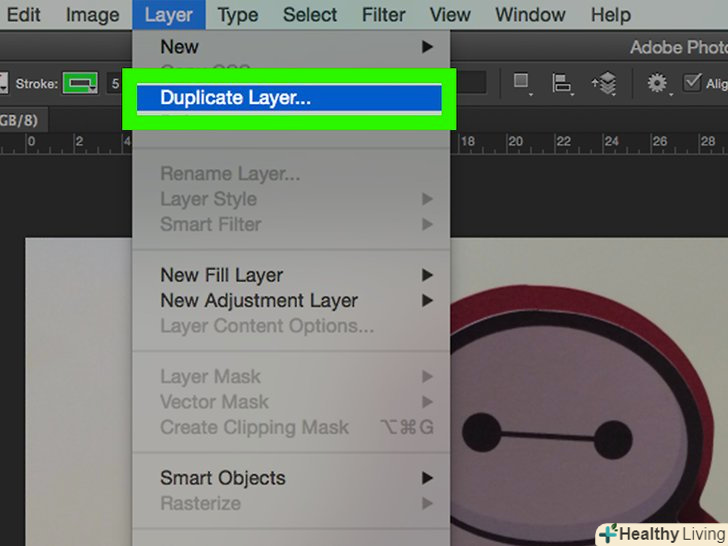Image resolution: width=728 pixels, height=546 pixels.
Task: Open the Select menu
Action: (310, 15)
